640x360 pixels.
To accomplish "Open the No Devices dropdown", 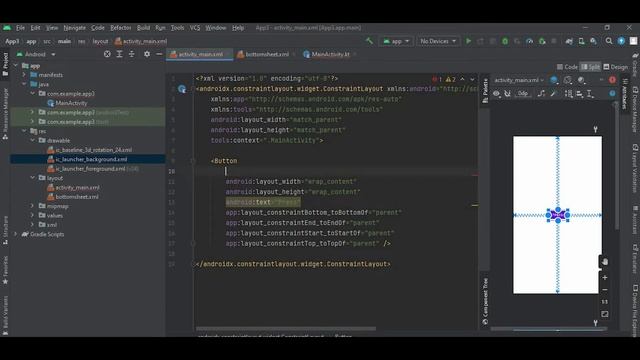I will click(x=438, y=41).
